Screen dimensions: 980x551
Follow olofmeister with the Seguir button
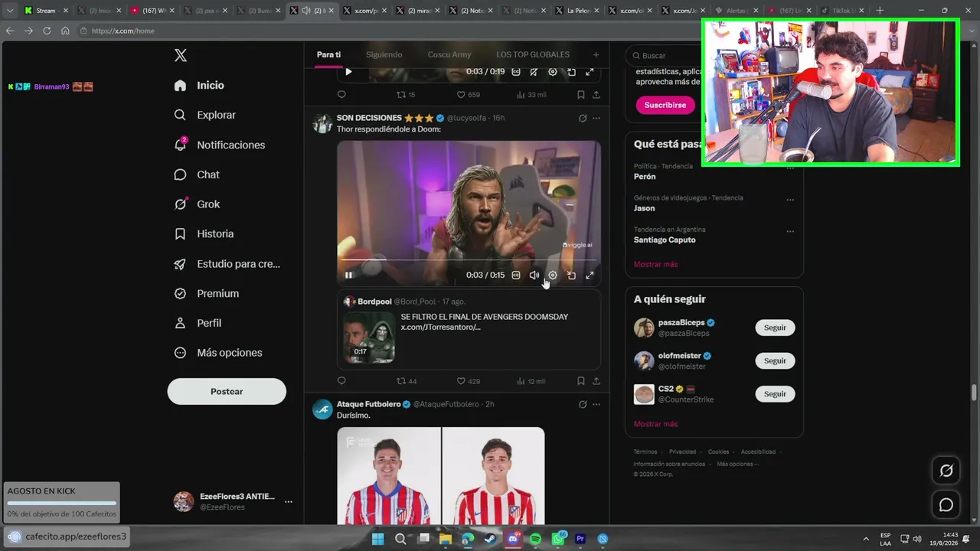(x=775, y=360)
